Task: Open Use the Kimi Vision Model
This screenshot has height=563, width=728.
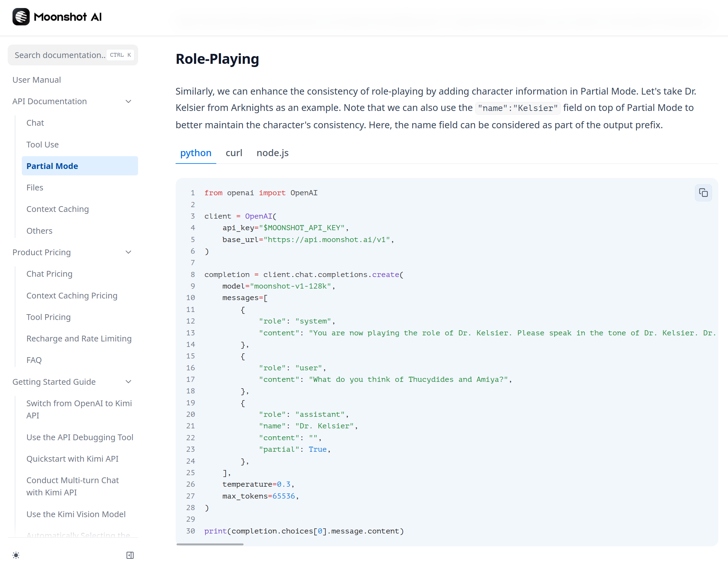Action: (x=76, y=514)
